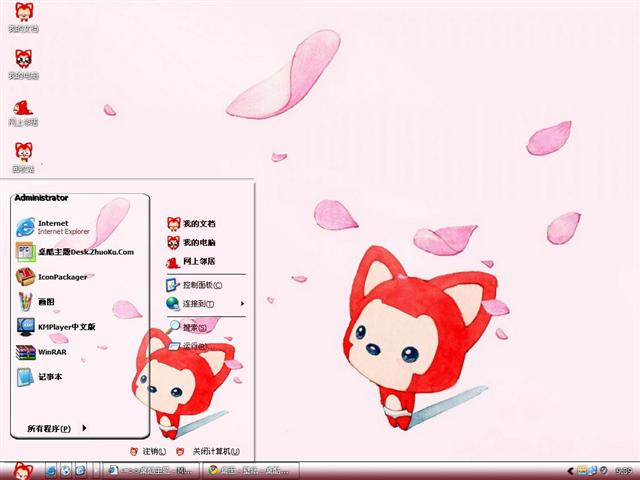Open the 我的电脑 desktop icon
Screen dimensions: 640x480
(24, 64)
